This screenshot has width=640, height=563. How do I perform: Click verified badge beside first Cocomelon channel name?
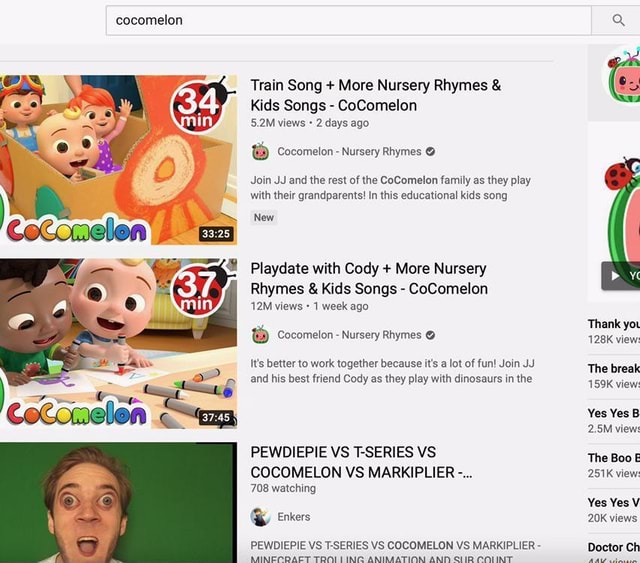point(430,152)
